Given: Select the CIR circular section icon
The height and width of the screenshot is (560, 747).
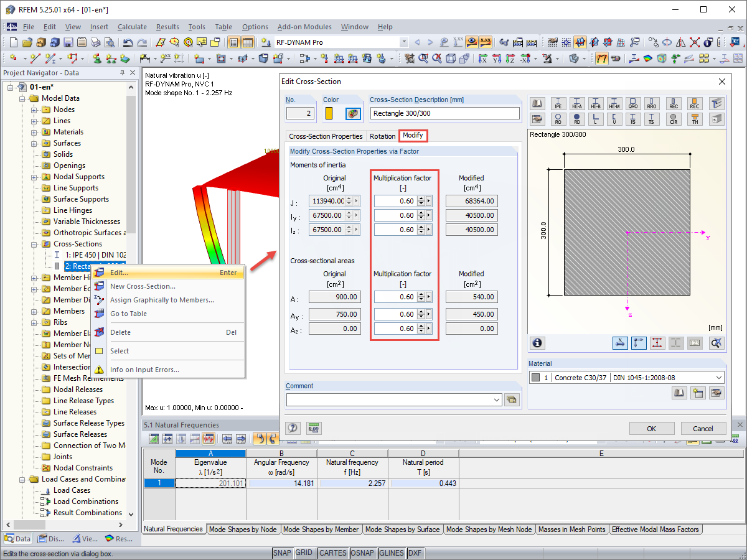Looking at the screenshot, I should pyautogui.click(x=674, y=119).
